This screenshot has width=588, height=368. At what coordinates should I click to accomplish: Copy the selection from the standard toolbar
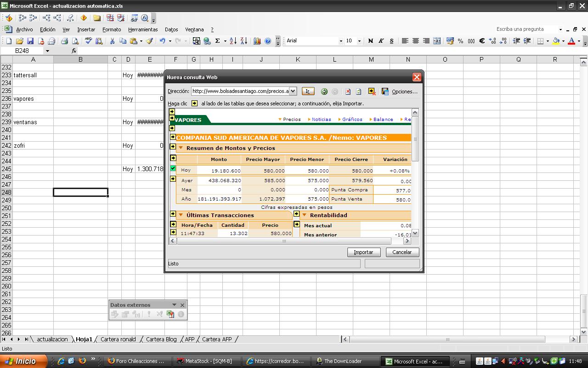(123, 41)
